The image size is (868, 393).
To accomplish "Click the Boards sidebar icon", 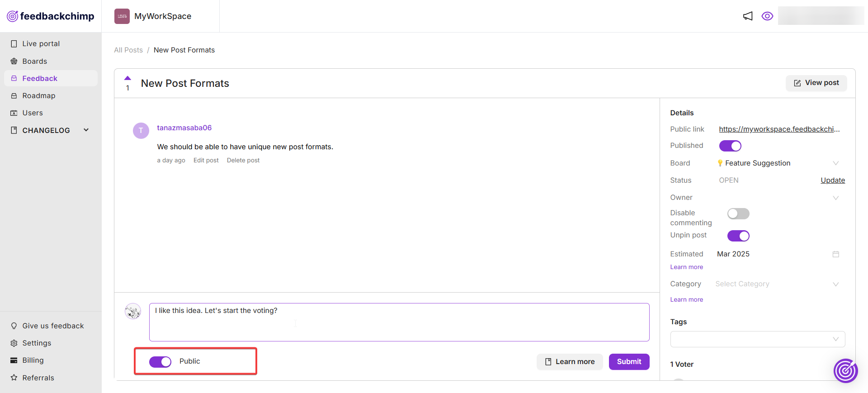I will (x=14, y=61).
